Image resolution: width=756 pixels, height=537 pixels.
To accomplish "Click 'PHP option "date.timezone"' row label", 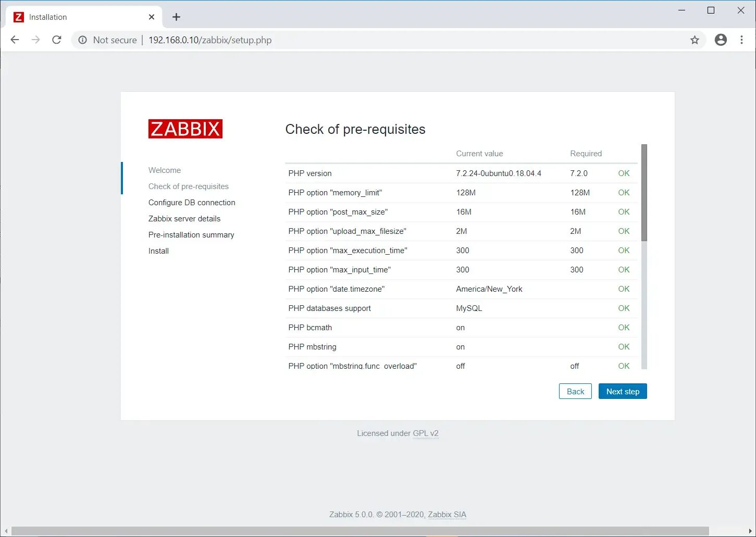I will pos(336,289).
